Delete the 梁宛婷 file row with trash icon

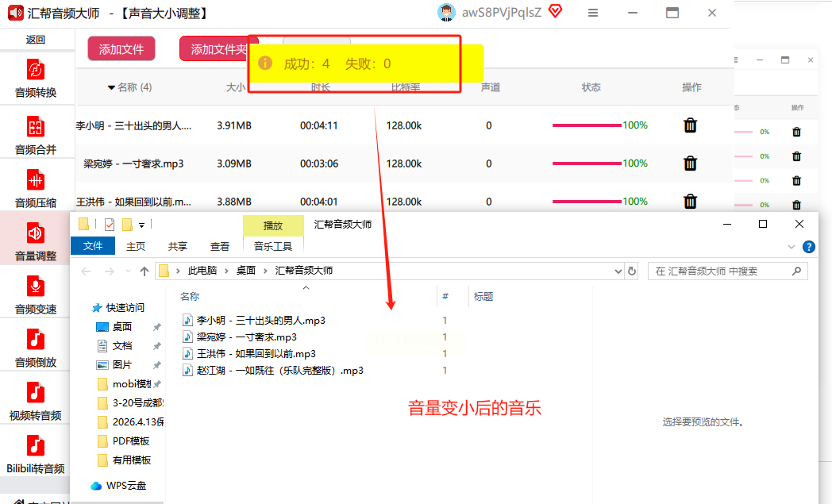point(690,164)
